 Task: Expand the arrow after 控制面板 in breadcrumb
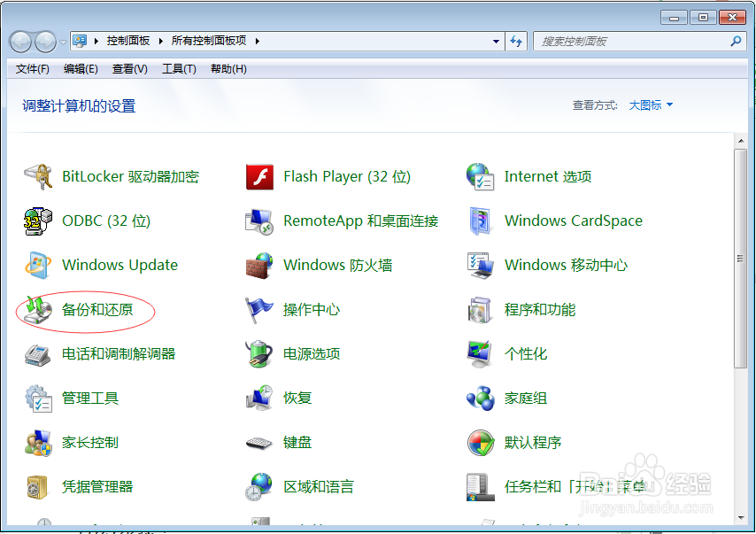tap(161, 41)
